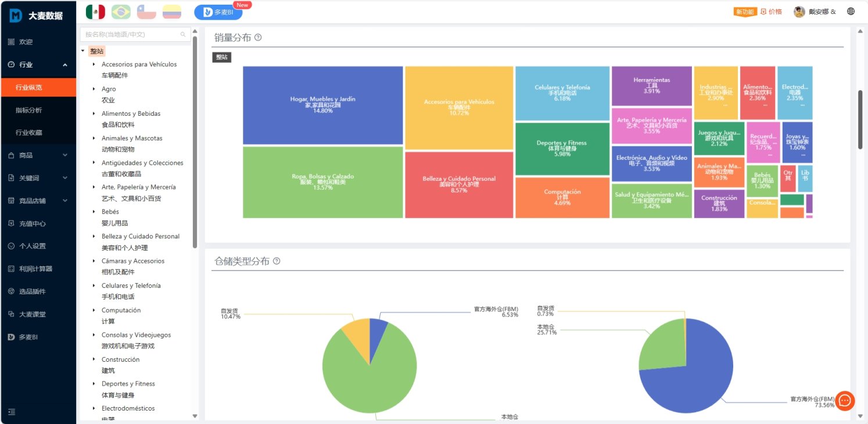This screenshot has height=424, width=868.
Task: Click the 多麦BI button in header
Action: pos(218,12)
